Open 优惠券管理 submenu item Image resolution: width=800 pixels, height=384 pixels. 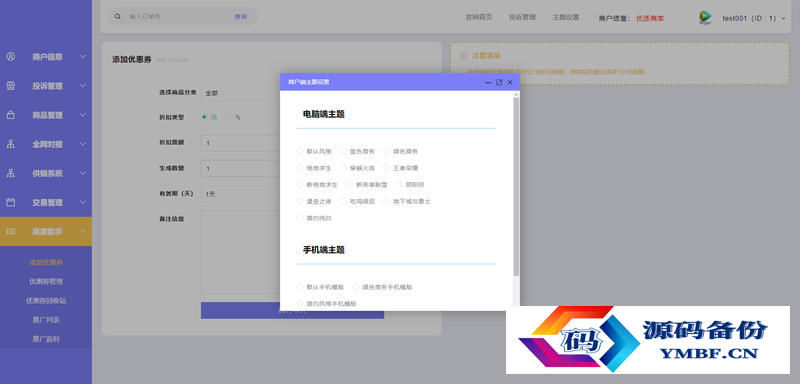pos(46,281)
